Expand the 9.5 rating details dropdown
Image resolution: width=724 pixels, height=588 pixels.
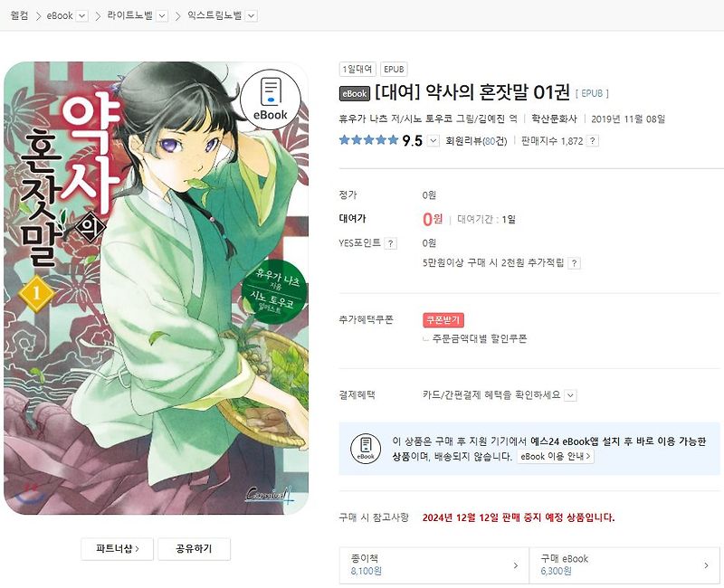coord(433,140)
